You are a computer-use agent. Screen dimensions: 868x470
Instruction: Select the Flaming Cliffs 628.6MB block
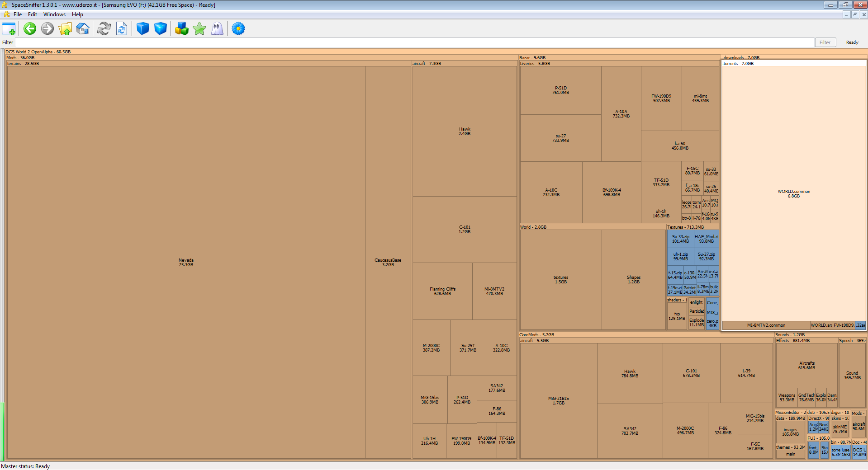[x=442, y=291]
